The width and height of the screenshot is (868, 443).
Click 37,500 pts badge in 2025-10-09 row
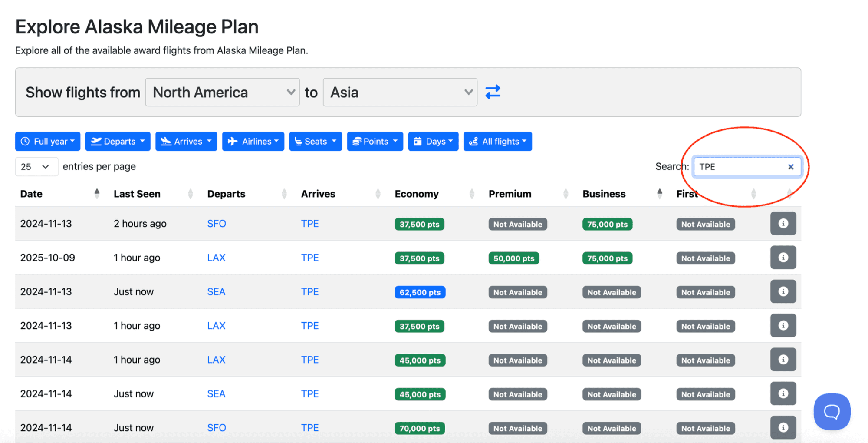click(419, 258)
